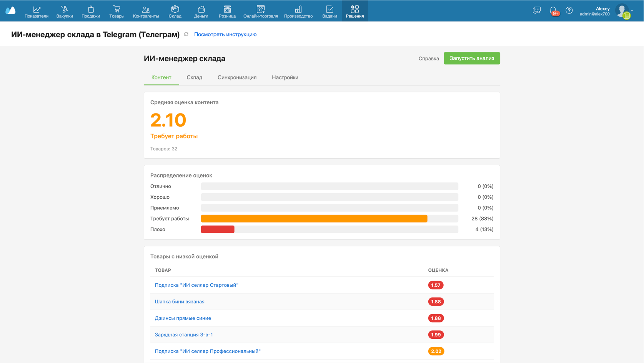Click the orange Требует работы distribution bar

[x=314, y=219]
